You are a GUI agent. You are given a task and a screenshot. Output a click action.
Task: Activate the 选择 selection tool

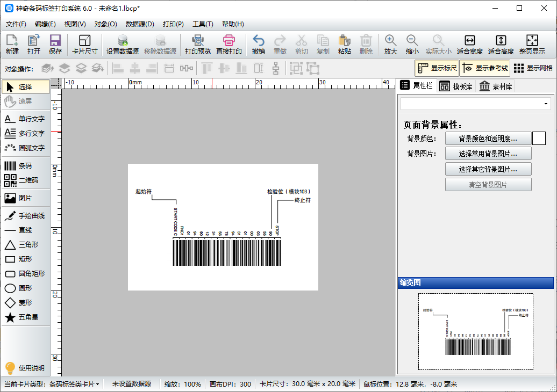click(x=26, y=86)
